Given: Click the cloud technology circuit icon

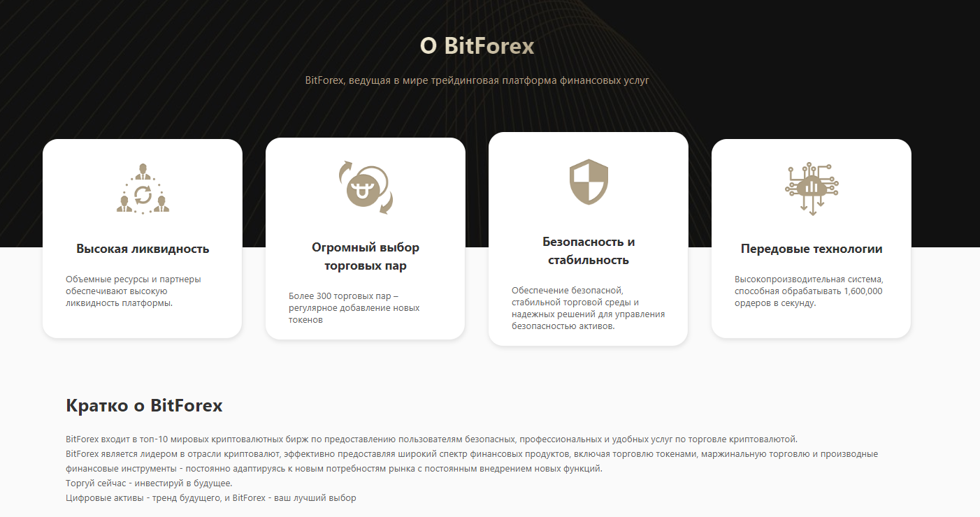Looking at the screenshot, I should coord(812,189).
